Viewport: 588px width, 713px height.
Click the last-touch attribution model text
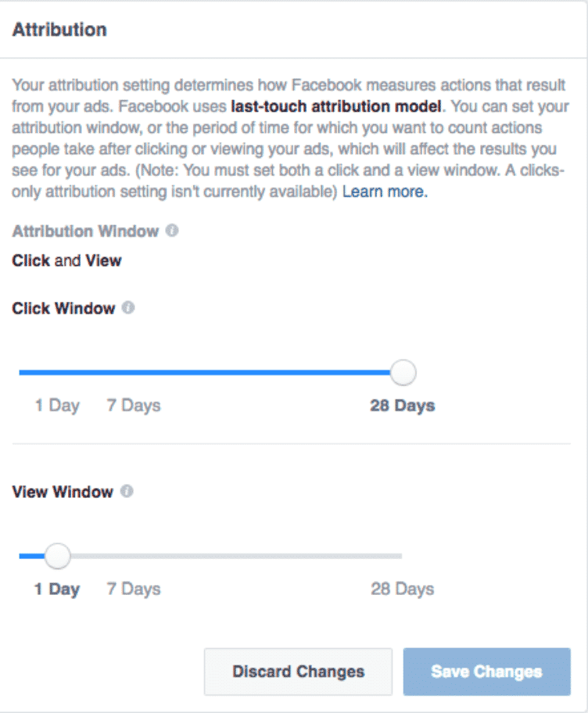(x=336, y=106)
